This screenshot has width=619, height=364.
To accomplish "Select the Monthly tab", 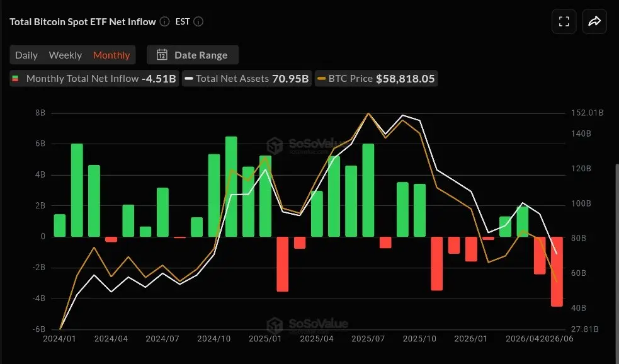I will coord(111,55).
